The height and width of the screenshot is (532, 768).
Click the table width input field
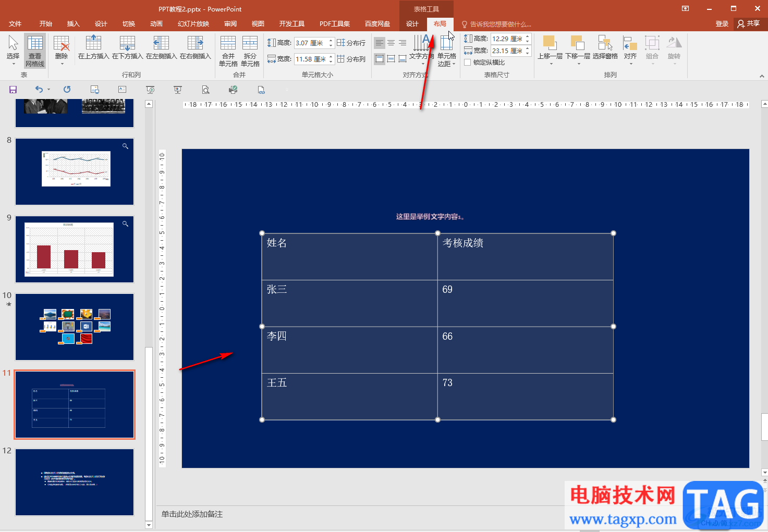(507, 51)
